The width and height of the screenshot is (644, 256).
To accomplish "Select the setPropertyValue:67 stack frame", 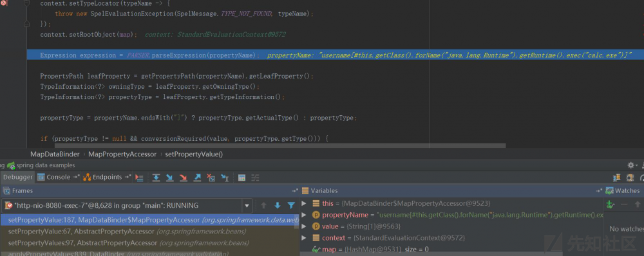I will coord(150,232).
